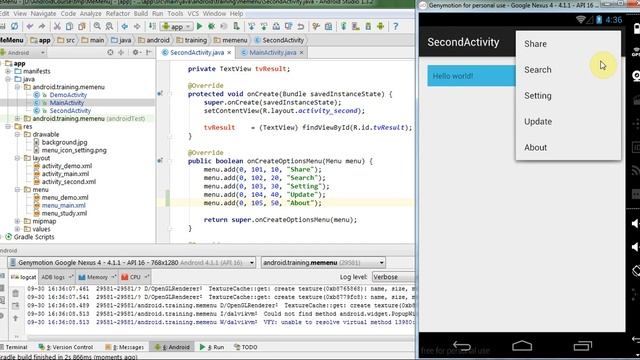The image size is (640, 360).
Task: Select DemoActivity in the project tree
Action: [x=68, y=95]
